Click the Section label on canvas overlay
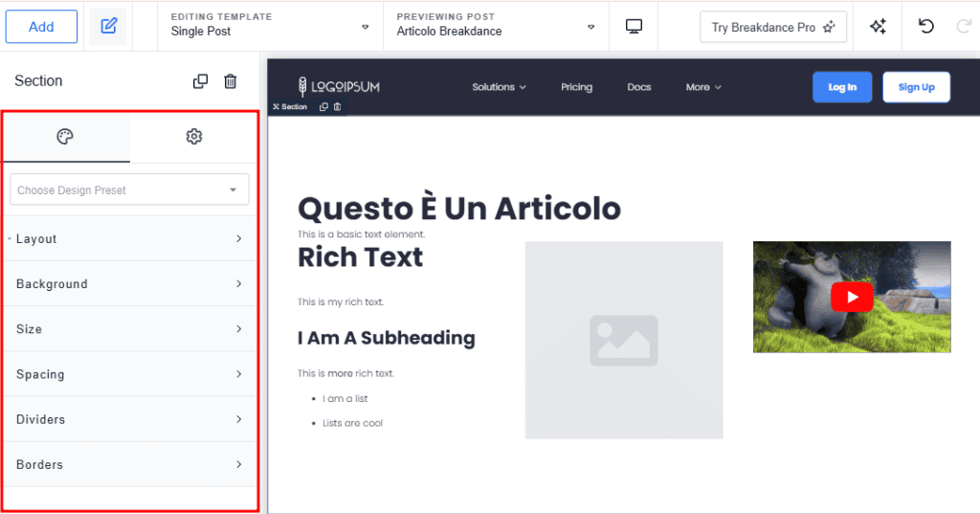 point(290,107)
